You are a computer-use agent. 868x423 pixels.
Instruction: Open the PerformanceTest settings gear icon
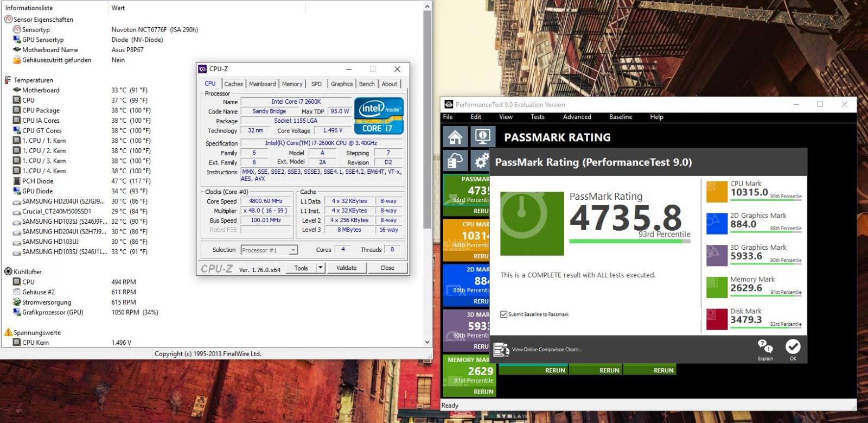point(481,161)
